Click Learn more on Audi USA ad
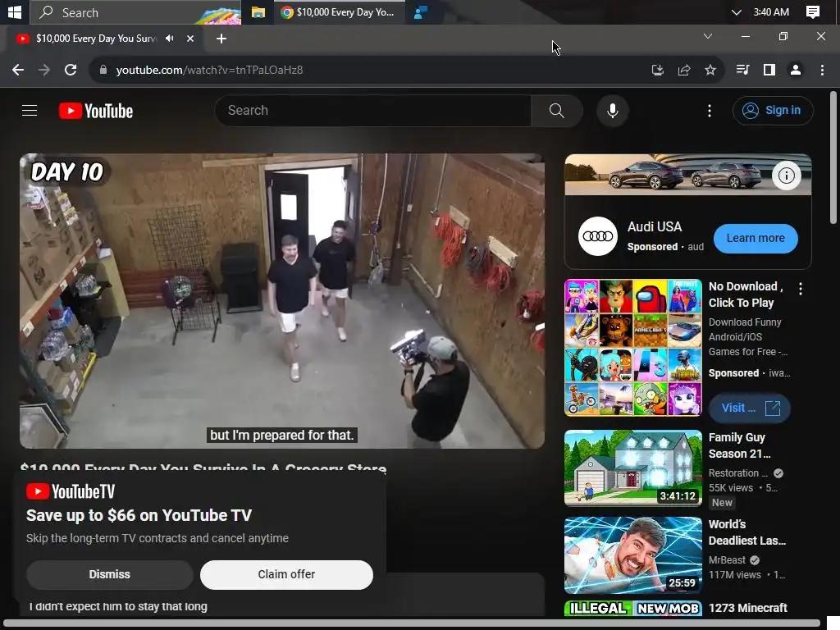 (756, 239)
